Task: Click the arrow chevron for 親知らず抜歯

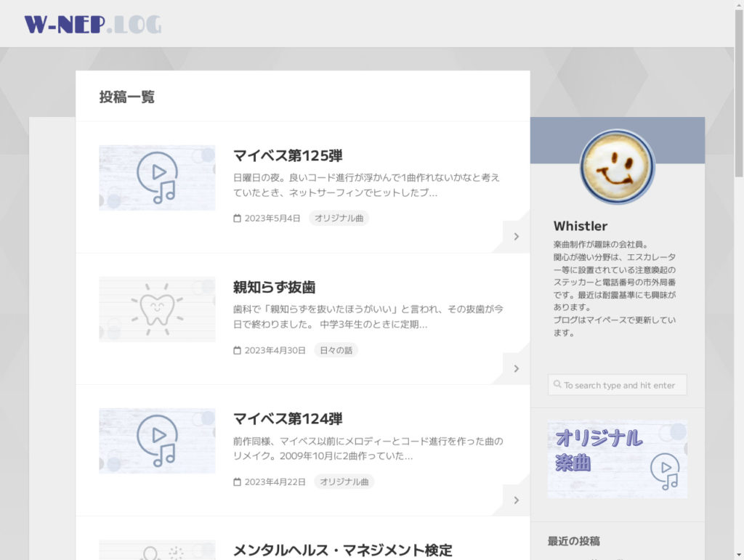Action: pyautogui.click(x=516, y=368)
